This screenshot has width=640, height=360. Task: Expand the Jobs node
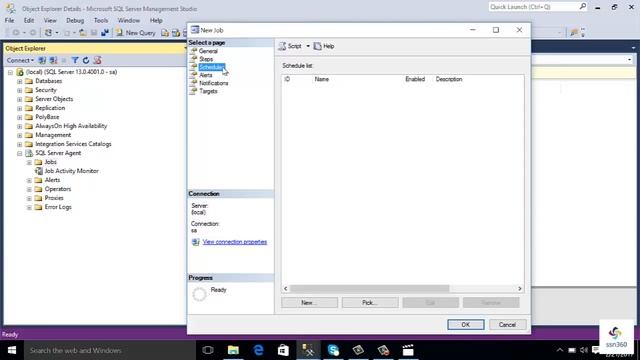[29, 162]
